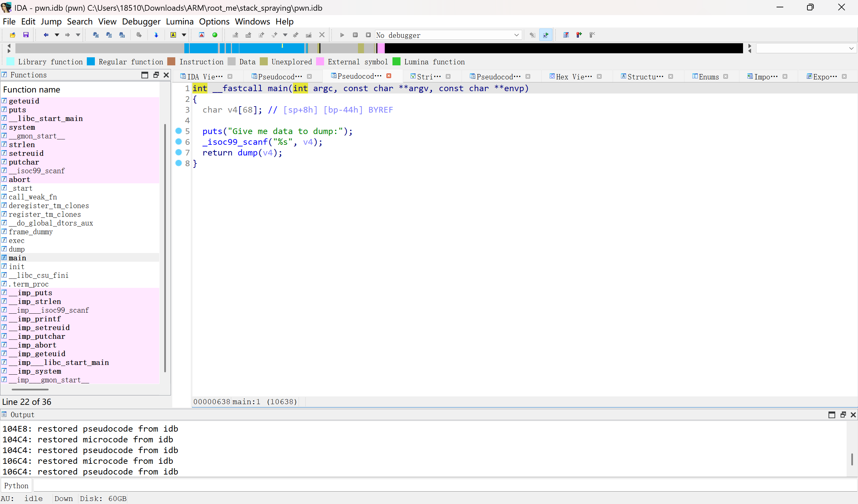Screen dimensions: 858x504
Task: Click the add breakpoint icon
Action: [579, 35]
